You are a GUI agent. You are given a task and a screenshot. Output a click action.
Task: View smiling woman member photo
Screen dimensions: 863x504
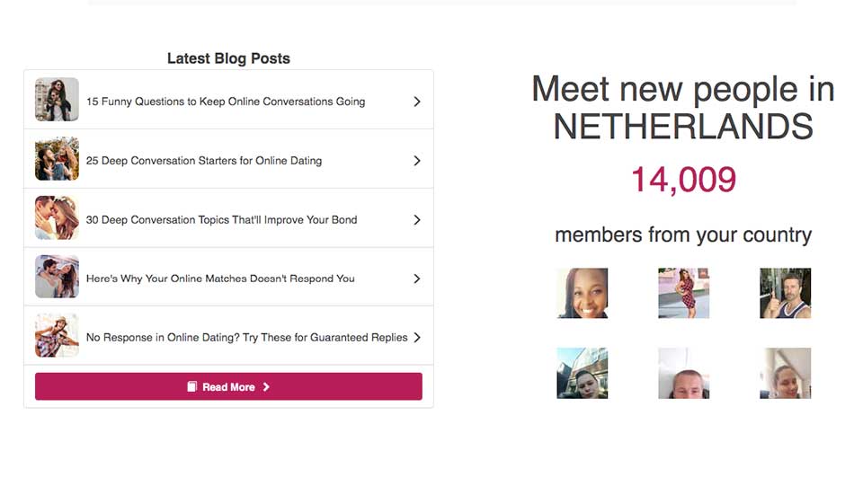point(583,293)
